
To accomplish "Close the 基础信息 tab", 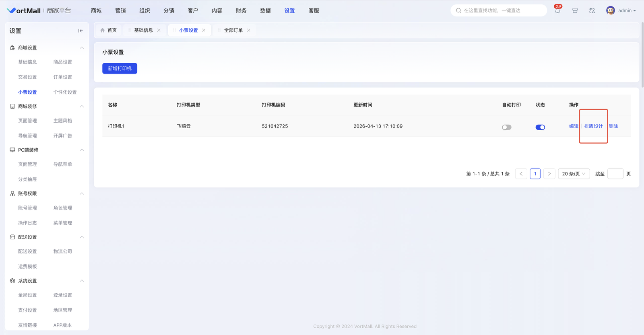I will click(x=159, y=30).
